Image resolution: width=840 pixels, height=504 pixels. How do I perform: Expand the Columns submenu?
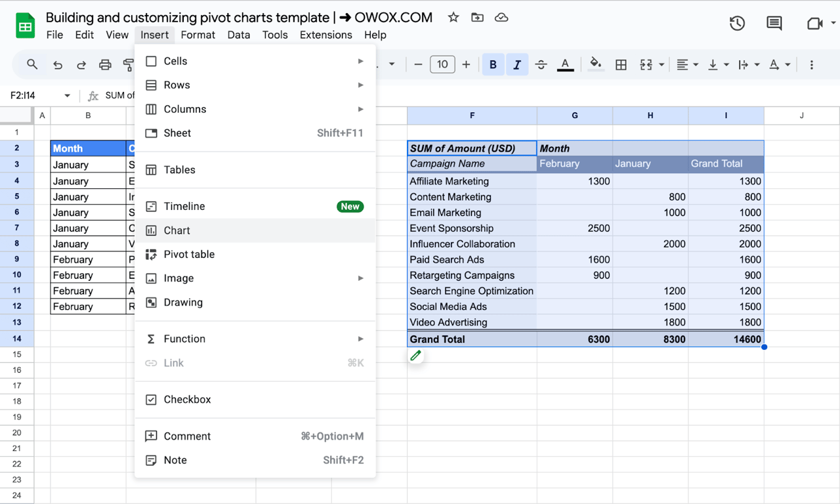[x=255, y=109]
